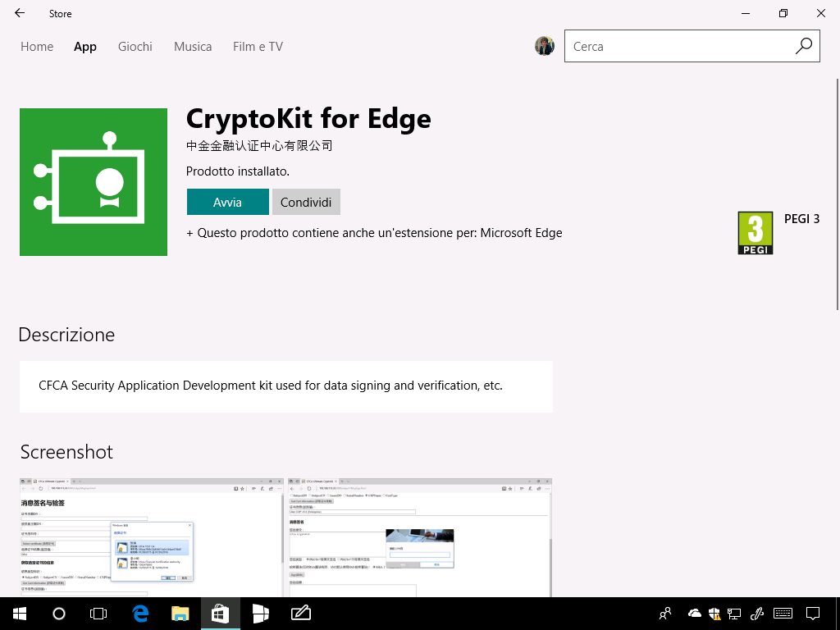Launch the app with Avvia button
This screenshot has height=630, width=840.
[228, 202]
